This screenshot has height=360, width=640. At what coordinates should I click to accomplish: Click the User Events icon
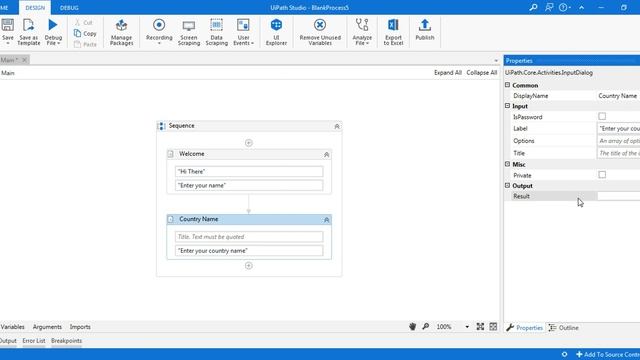(x=243, y=25)
